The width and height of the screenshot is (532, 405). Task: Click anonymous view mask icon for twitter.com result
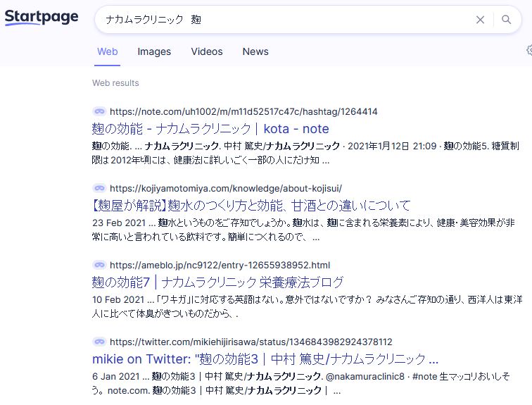pyautogui.click(x=99, y=341)
